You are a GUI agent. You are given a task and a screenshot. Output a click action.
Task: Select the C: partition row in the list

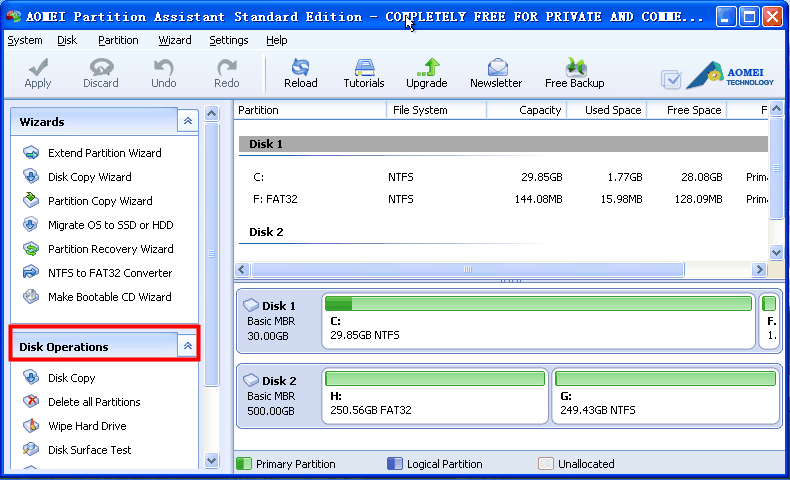[x=503, y=177]
